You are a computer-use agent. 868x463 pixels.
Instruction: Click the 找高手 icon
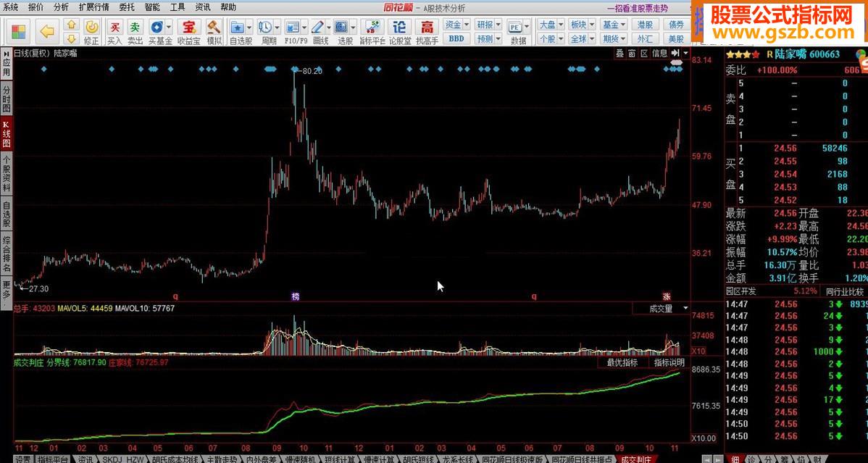[427, 32]
